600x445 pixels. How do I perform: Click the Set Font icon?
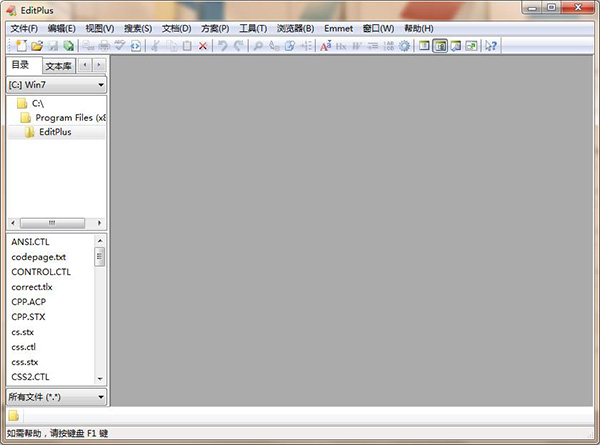click(325, 46)
